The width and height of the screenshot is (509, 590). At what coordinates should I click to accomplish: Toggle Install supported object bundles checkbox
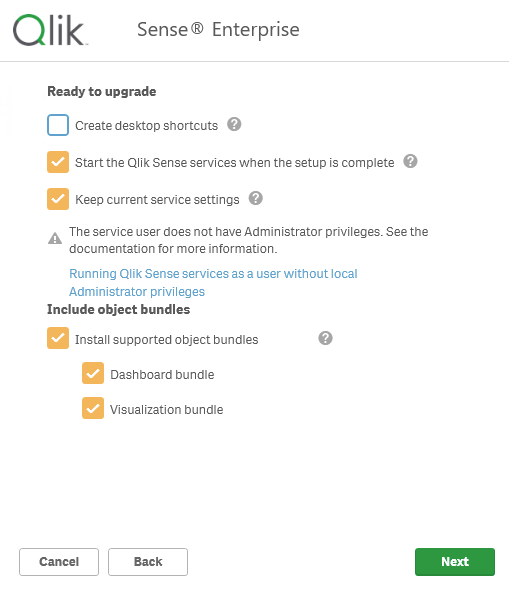pos(58,338)
